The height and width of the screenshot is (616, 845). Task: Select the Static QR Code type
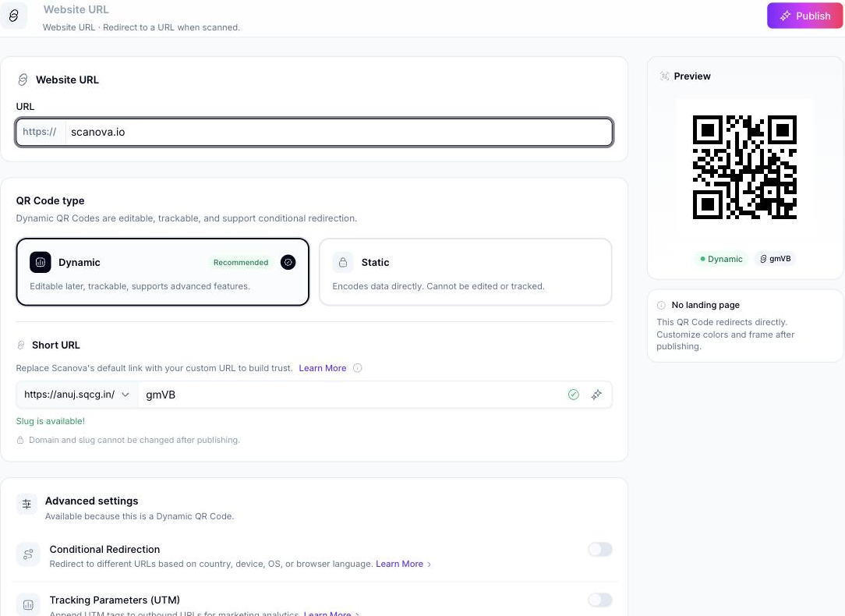click(465, 272)
